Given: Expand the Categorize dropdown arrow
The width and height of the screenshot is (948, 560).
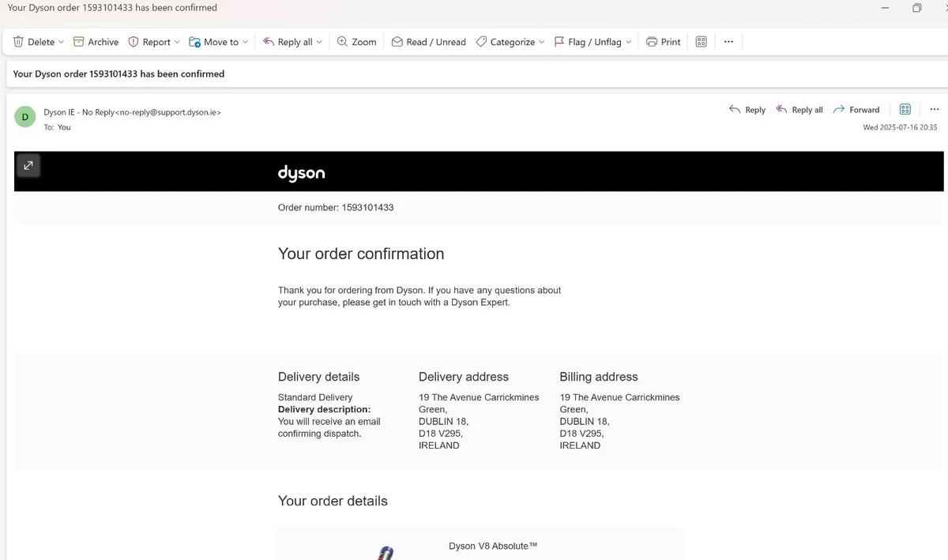Looking at the screenshot, I should 542,43.
